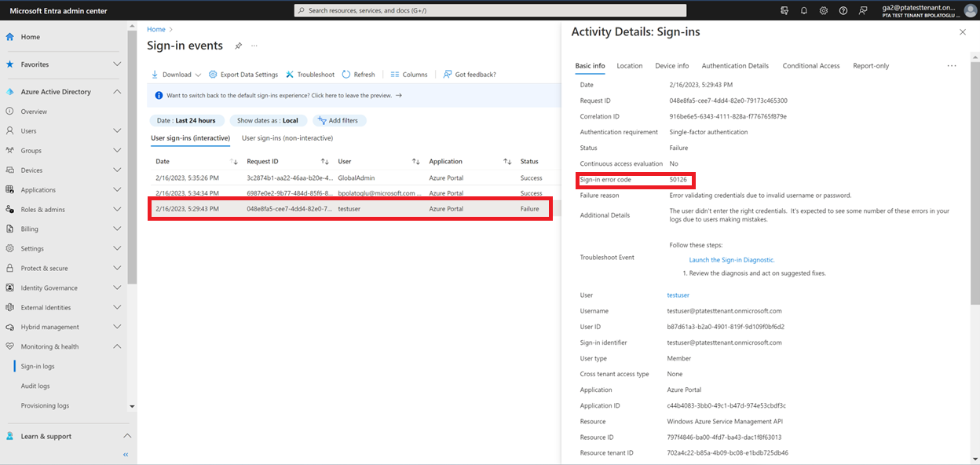Open the Report-only tab
Screen dimensions: 980x465
click(x=871, y=66)
